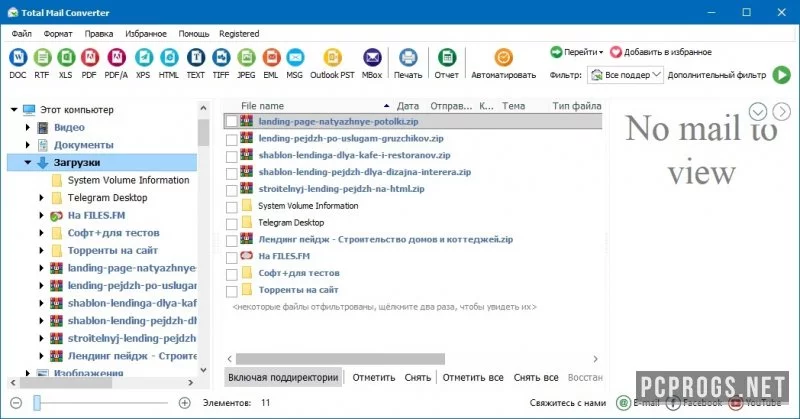Open the Перейти dropdown arrow
The image size is (800, 419).
point(601,52)
